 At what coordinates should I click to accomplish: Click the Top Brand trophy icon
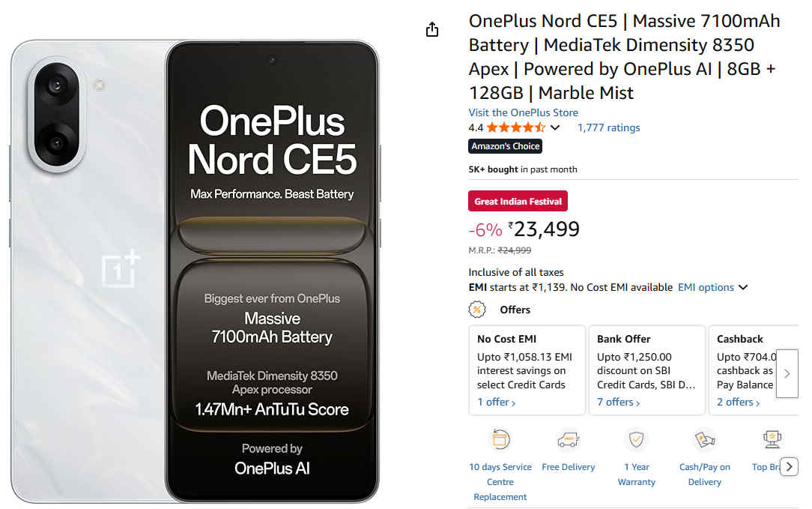point(772,439)
